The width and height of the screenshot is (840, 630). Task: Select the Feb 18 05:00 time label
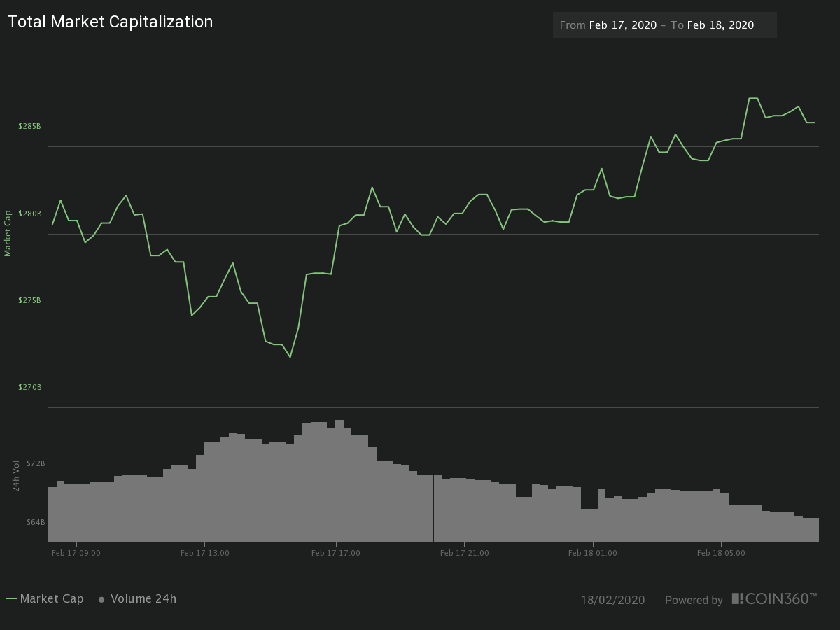click(721, 553)
